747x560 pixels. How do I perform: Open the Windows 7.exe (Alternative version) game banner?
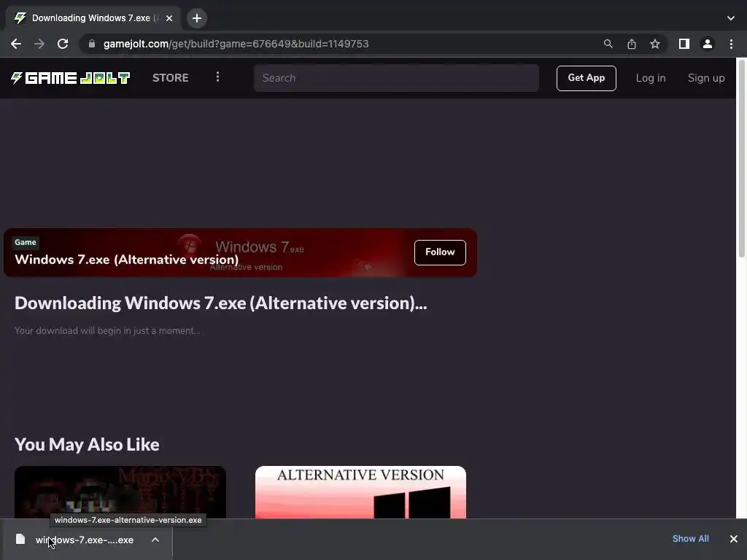click(240, 252)
